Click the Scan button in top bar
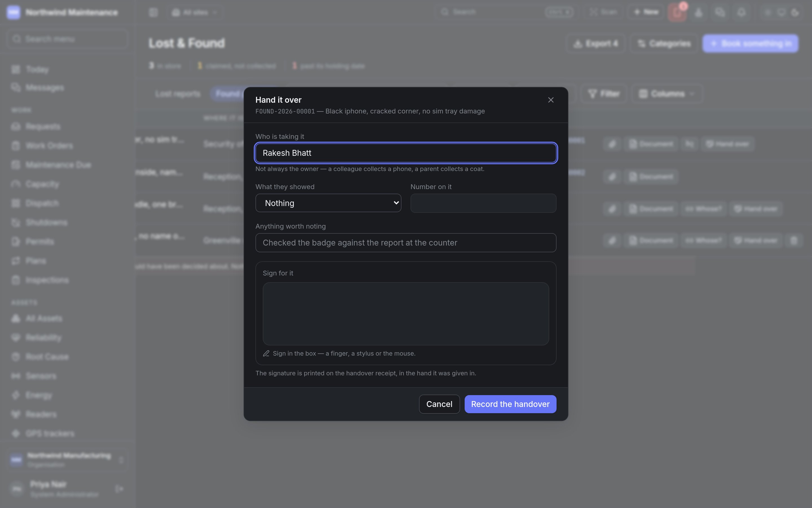 pos(604,12)
